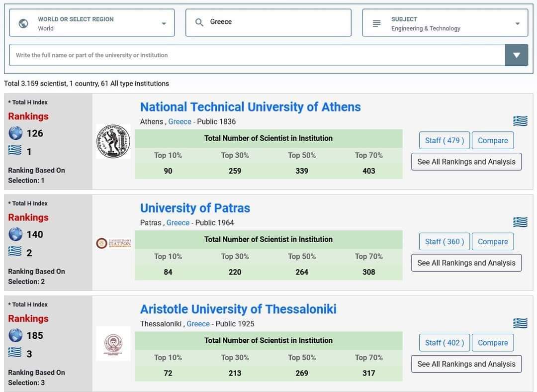Click Top 70% value 403

point(369,171)
